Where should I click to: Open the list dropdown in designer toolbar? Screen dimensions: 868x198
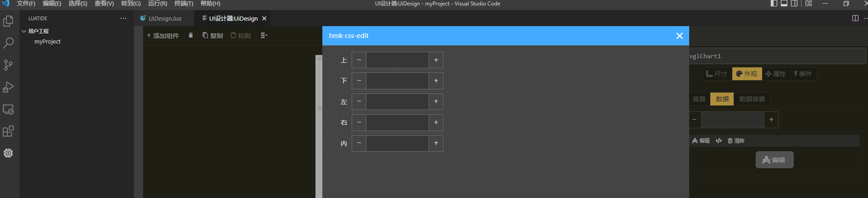click(x=264, y=35)
